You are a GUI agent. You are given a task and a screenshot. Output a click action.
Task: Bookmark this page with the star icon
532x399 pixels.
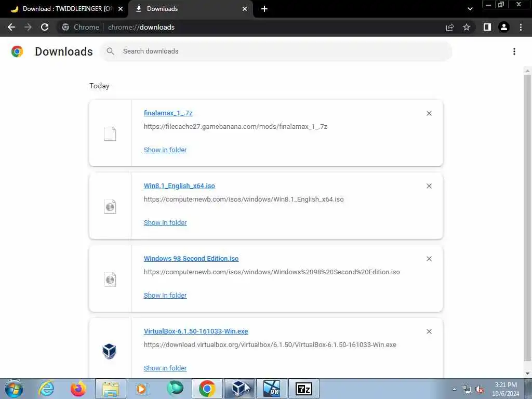click(x=467, y=28)
